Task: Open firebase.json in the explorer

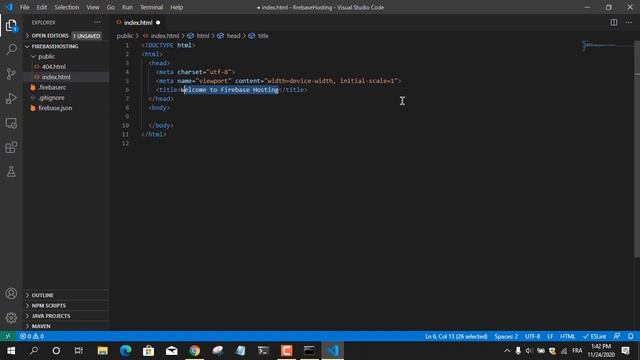Action: tap(66, 108)
